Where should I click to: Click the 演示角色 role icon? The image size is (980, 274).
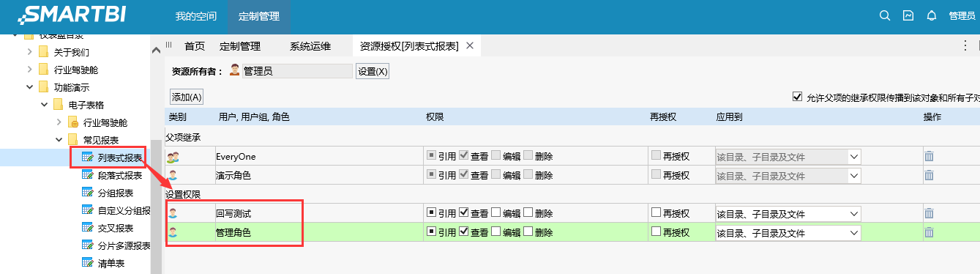coord(173,176)
